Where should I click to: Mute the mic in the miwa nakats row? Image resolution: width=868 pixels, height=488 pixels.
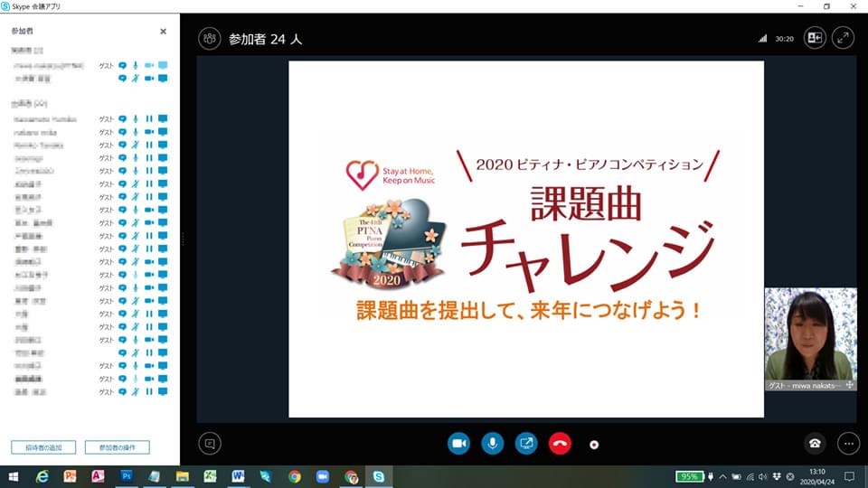[x=136, y=65]
